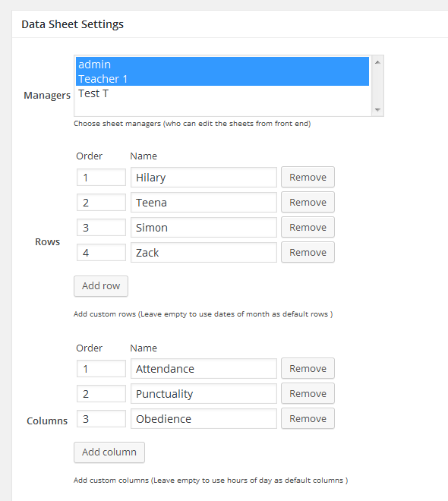Screen dimensions: 448x501
Task: Focus the order field for Zack row
Action: 101,253
